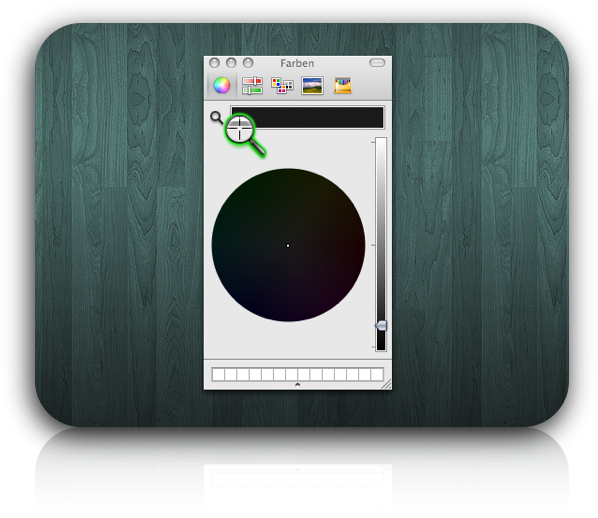Select the Crayons picker mode

[x=342, y=85]
